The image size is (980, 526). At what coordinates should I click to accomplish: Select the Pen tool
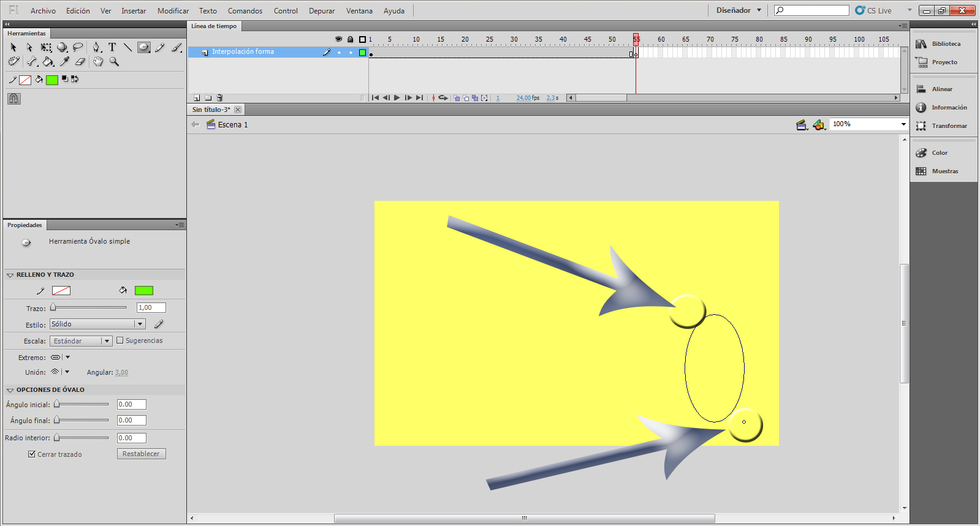pos(96,47)
